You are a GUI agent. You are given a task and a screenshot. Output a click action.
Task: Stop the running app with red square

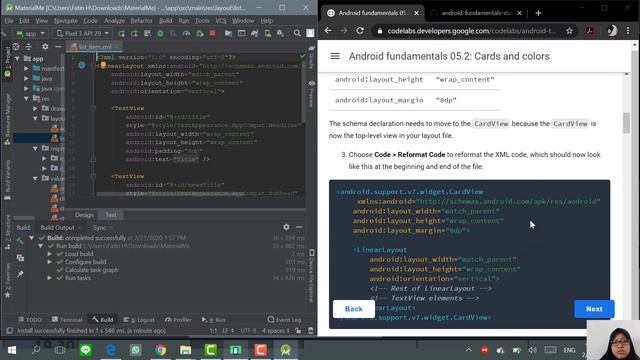pos(212,33)
